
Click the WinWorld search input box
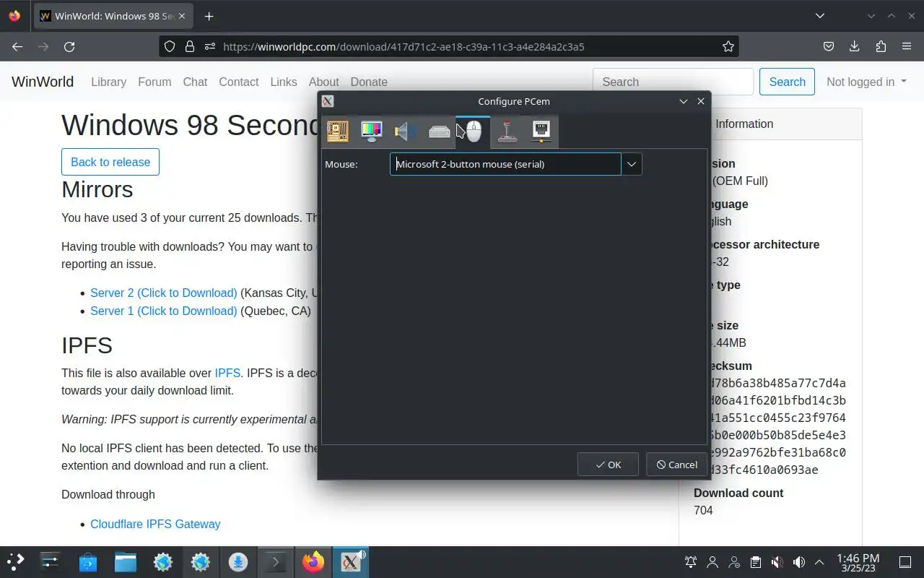[673, 82]
